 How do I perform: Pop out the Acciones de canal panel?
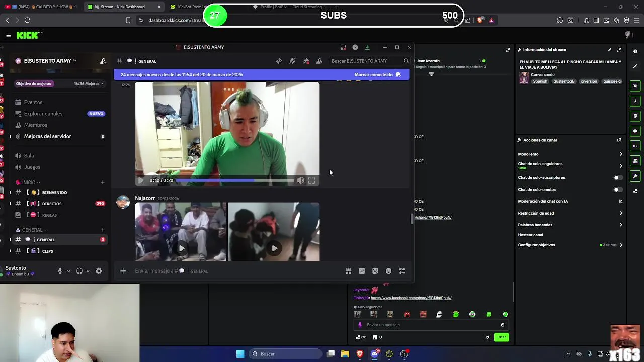click(619, 140)
